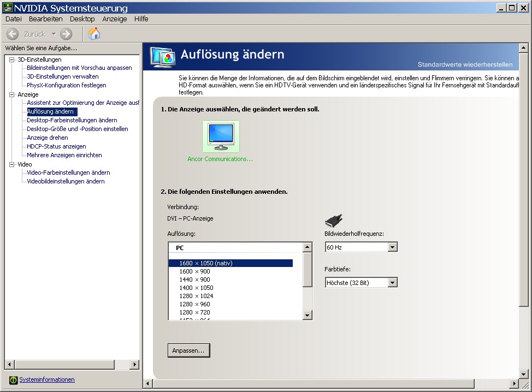Image resolution: width=532 pixels, height=392 pixels.
Task: Open Bildeinstellungen mit Vorschau anpassen
Action: click(x=79, y=68)
